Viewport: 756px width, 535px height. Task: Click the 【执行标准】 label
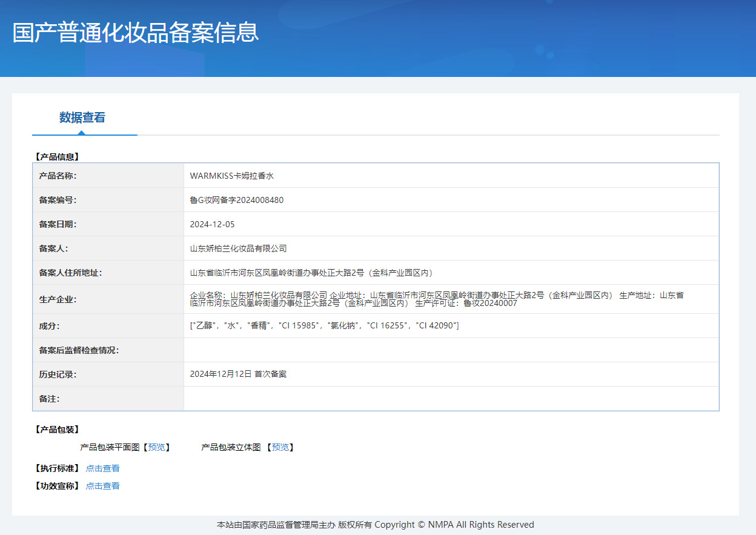(x=58, y=468)
